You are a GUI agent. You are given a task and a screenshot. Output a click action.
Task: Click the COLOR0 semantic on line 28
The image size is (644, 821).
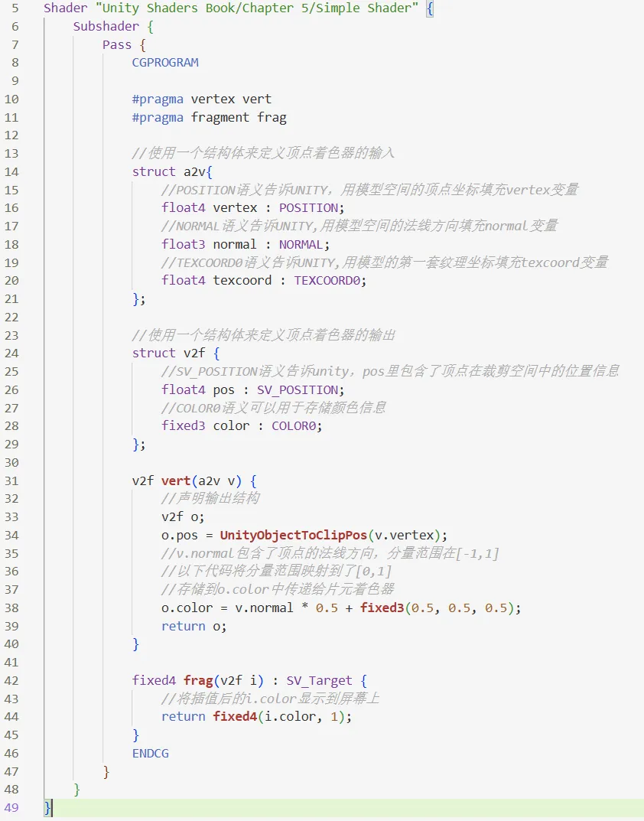point(294,426)
